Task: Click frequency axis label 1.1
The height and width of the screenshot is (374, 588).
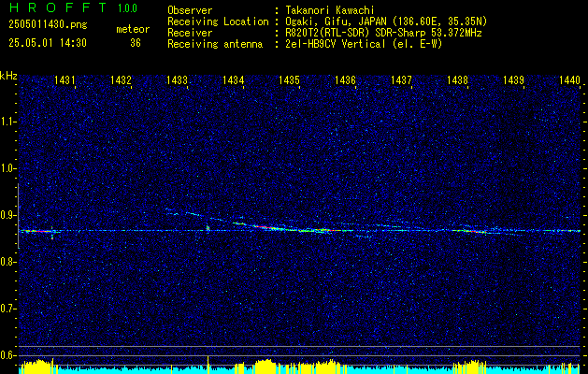Action: pos(7,122)
